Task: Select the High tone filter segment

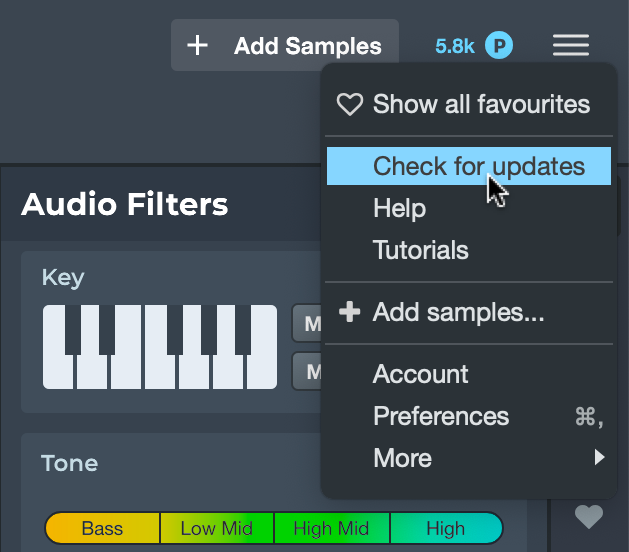Action: coord(445,528)
